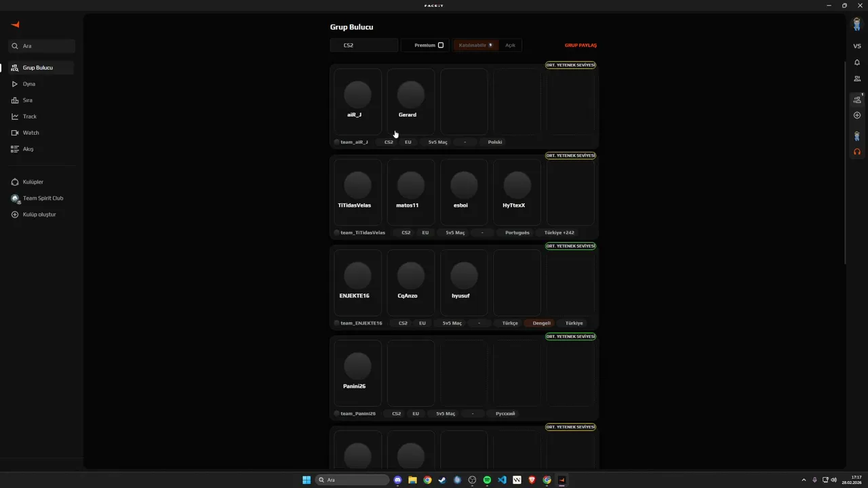The height and width of the screenshot is (488, 868).
Task: Click the GRUP PAYLAŞ button
Action: pos(580,45)
